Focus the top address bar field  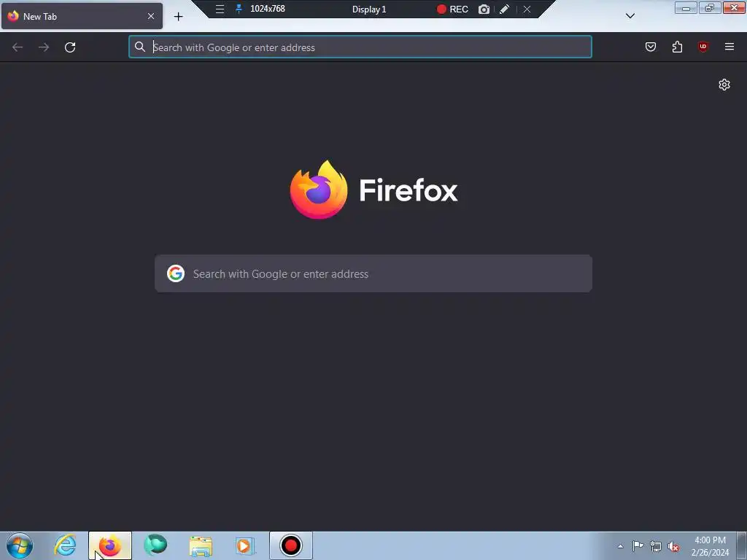pos(360,47)
